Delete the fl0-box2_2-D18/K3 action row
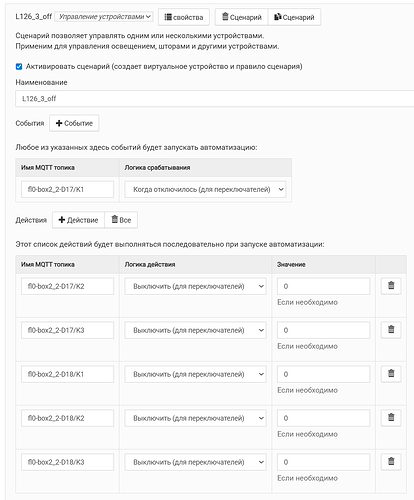 pos(391,462)
